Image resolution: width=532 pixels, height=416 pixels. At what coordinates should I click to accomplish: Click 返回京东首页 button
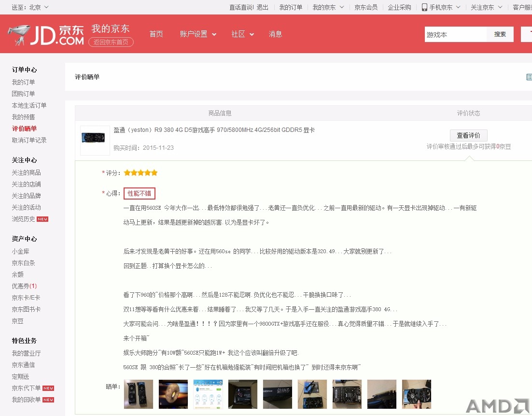pos(111,42)
